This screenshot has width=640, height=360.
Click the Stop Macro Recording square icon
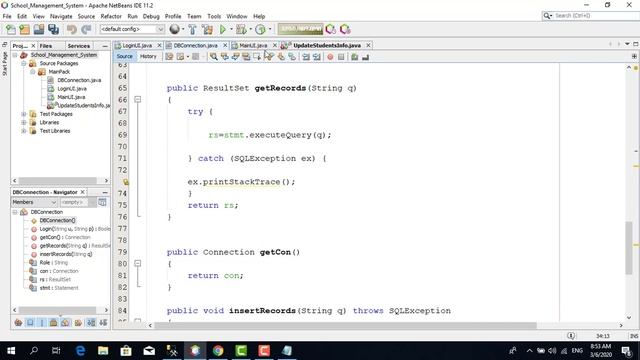[x=341, y=57]
